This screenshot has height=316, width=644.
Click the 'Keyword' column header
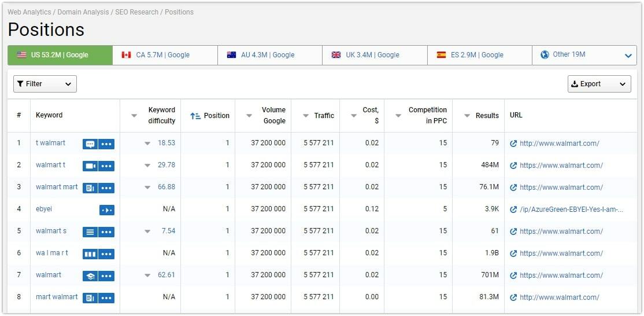[x=49, y=115]
